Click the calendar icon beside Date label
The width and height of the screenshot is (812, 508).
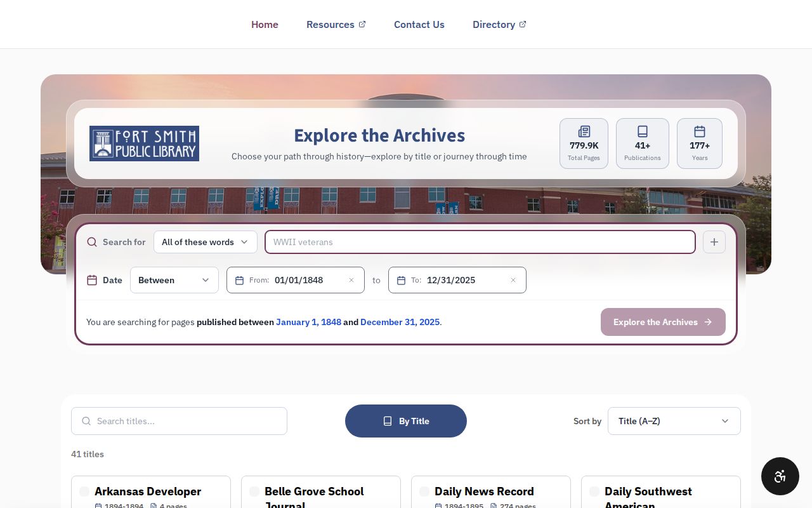[x=92, y=280]
